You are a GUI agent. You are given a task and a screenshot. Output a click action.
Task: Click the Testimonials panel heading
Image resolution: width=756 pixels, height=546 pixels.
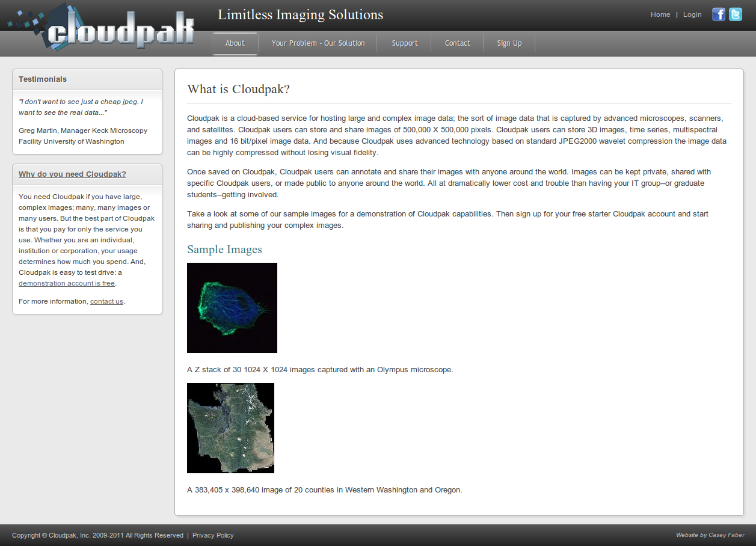point(43,79)
